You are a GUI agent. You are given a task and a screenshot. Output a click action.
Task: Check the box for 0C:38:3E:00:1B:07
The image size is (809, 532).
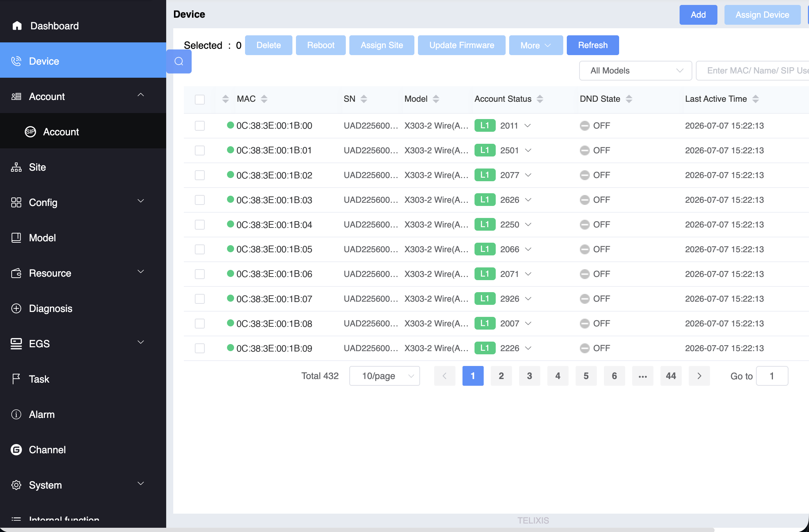[200, 299]
